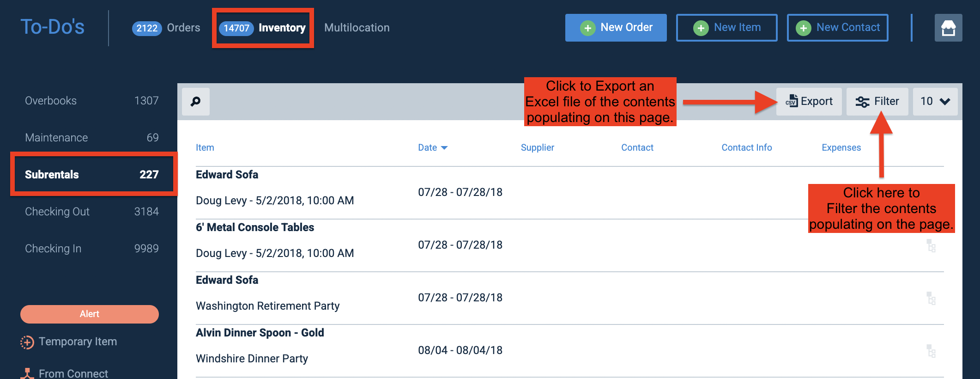The width and height of the screenshot is (980, 379).
Task: Click the 08/04 - 08/04/18 date
Action: point(460,350)
